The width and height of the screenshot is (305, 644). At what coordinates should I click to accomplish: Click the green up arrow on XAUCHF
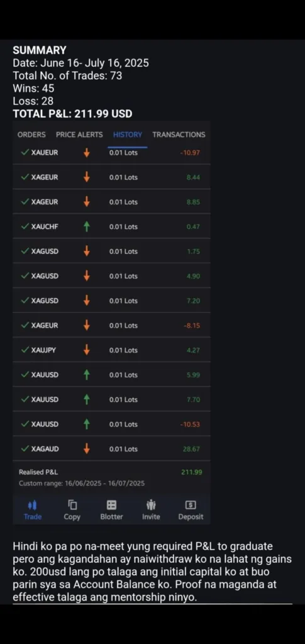pos(86,226)
